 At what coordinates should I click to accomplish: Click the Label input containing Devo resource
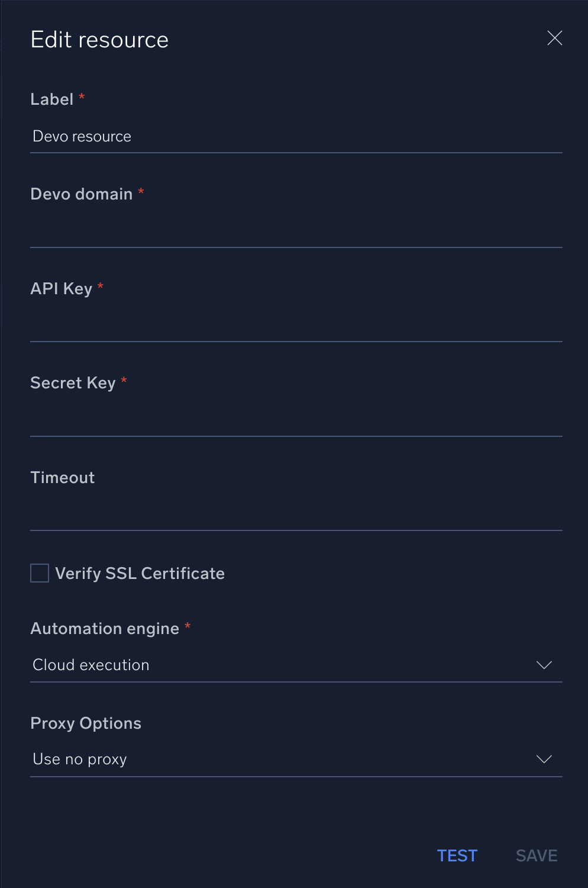click(x=296, y=137)
